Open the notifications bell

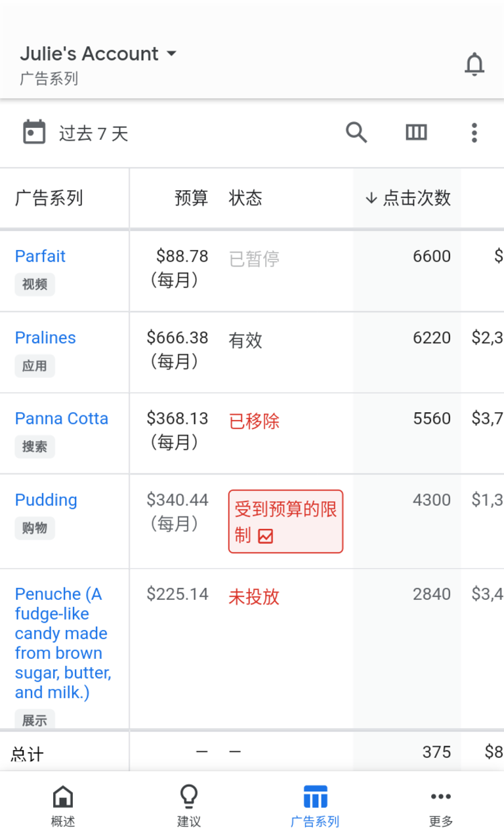pyautogui.click(x=474, y=64)
